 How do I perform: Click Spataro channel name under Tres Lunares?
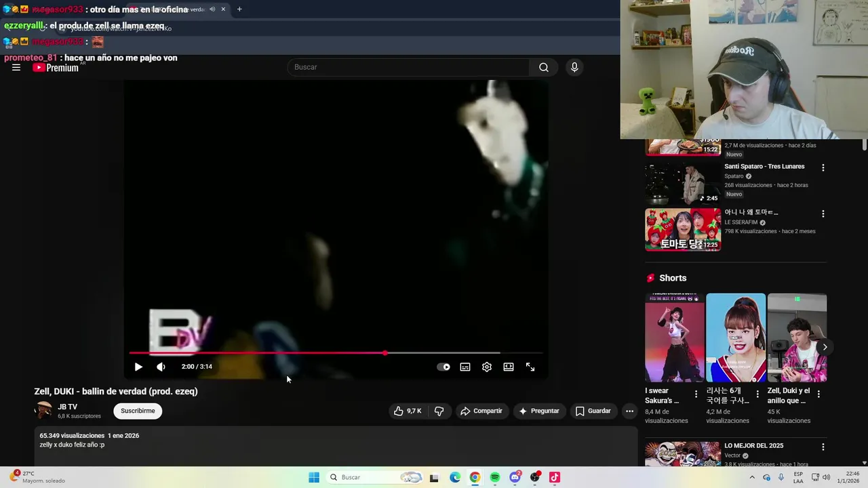pos(734,176)
